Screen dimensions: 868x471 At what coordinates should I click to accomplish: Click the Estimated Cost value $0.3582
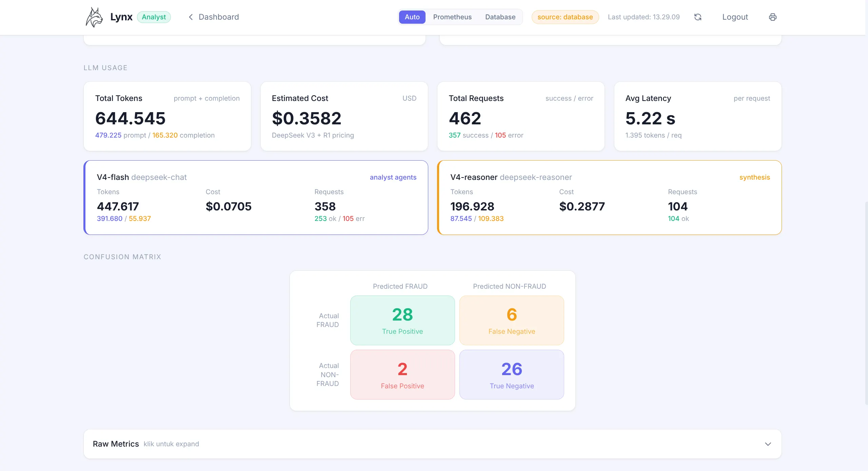tap(307, 118)
